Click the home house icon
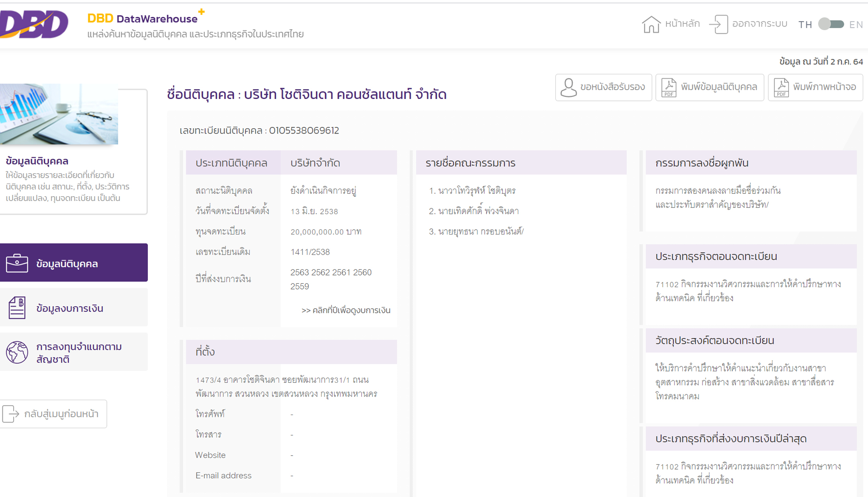 pos(651,24)
